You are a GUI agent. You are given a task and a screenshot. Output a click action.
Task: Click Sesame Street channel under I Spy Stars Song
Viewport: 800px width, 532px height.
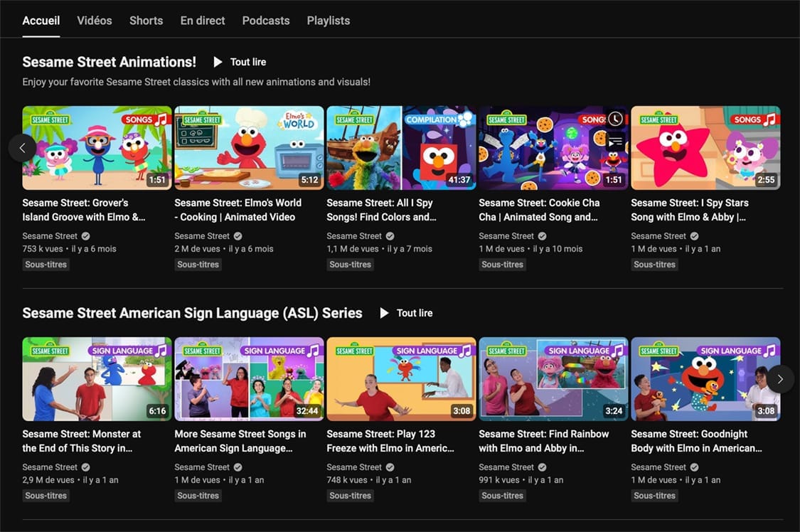(x=658, y=235)
